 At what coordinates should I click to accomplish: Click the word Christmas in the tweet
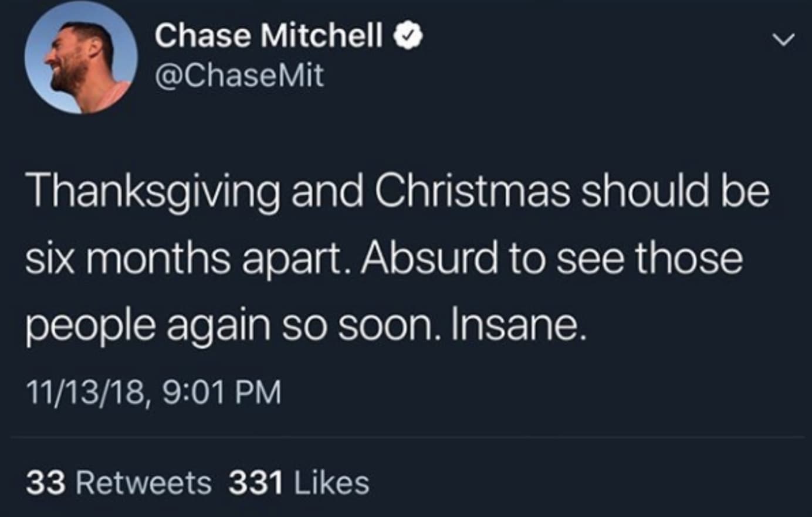click(472, 191)
